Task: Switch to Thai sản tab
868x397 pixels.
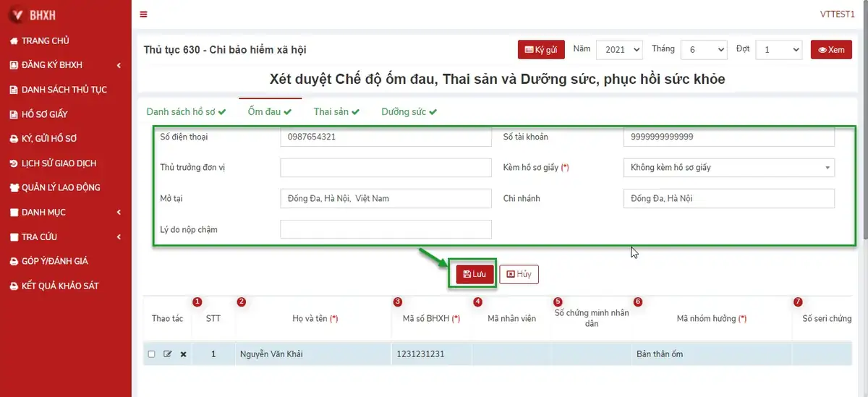Action: [336, 112]
